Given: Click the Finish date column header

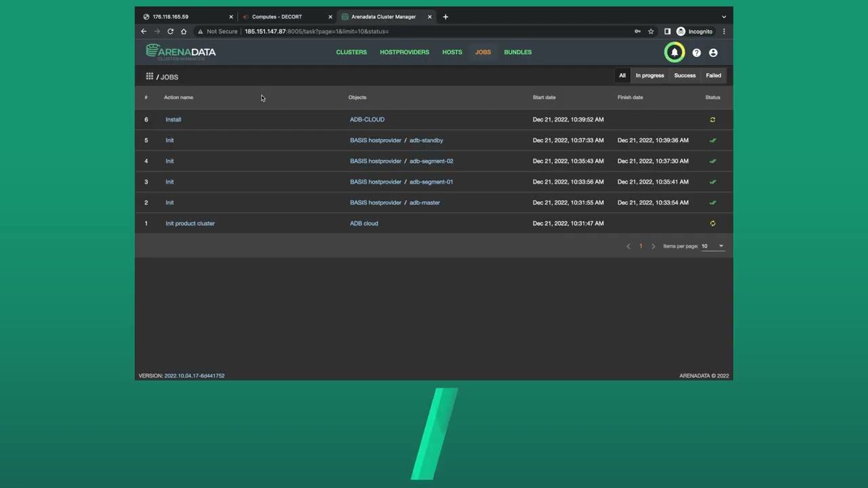Looking at the screenshot, I should pyautogui.click(x=630, y=97).
